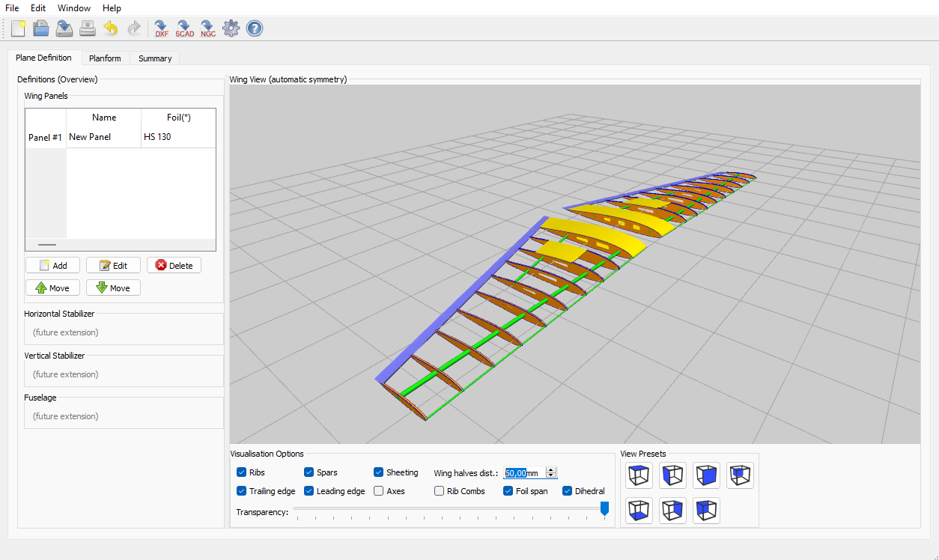Click the Export DXF toolbar icon
The width and height of the screenshot is (939, 560).
[161, 28]
